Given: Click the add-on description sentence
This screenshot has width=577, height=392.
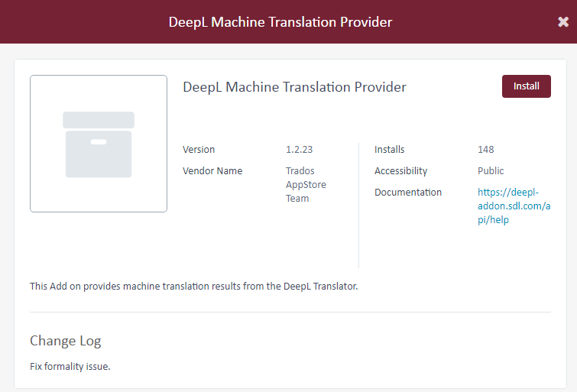Looking at the screenshot, I should 193,287.
